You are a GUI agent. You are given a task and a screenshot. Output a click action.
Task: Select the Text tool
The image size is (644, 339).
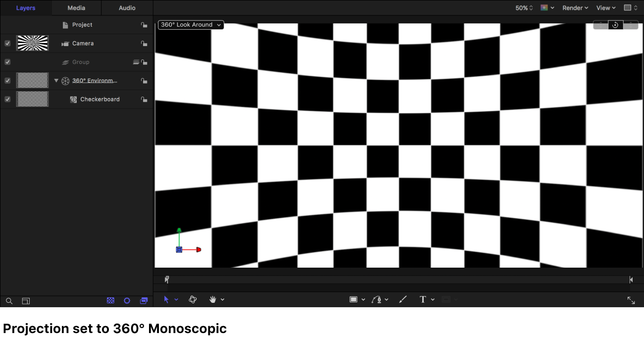422,299
